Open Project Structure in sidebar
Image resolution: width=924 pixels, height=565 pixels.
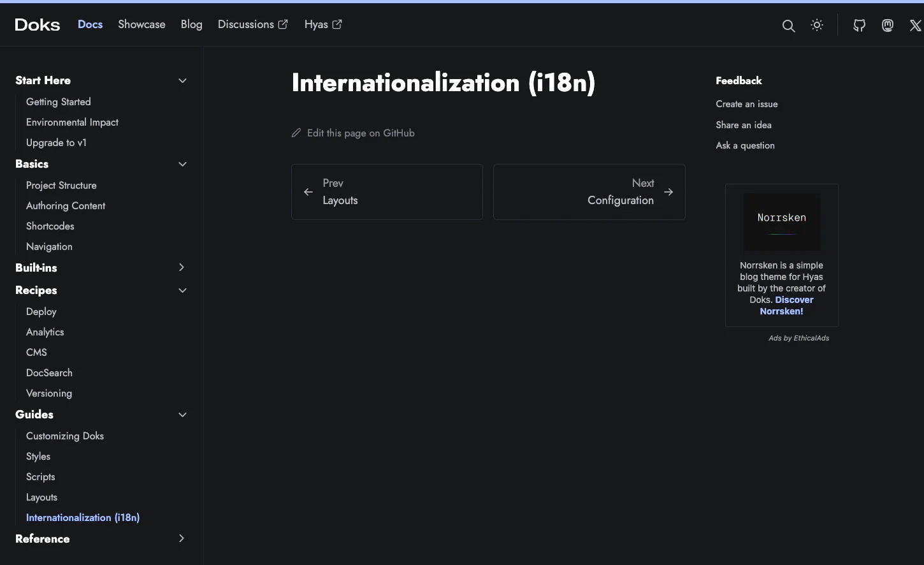tap(61, 185)
